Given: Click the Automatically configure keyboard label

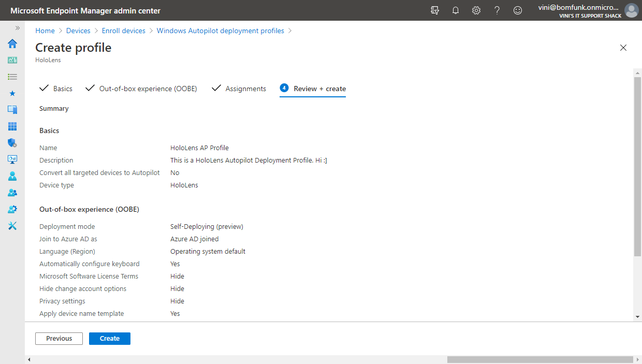Looking at the screenshot, I should tap(90, 264).
